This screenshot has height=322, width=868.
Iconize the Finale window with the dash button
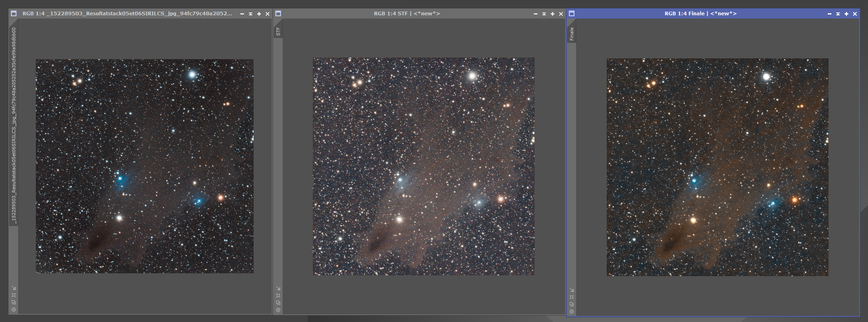tap(829, 14)
